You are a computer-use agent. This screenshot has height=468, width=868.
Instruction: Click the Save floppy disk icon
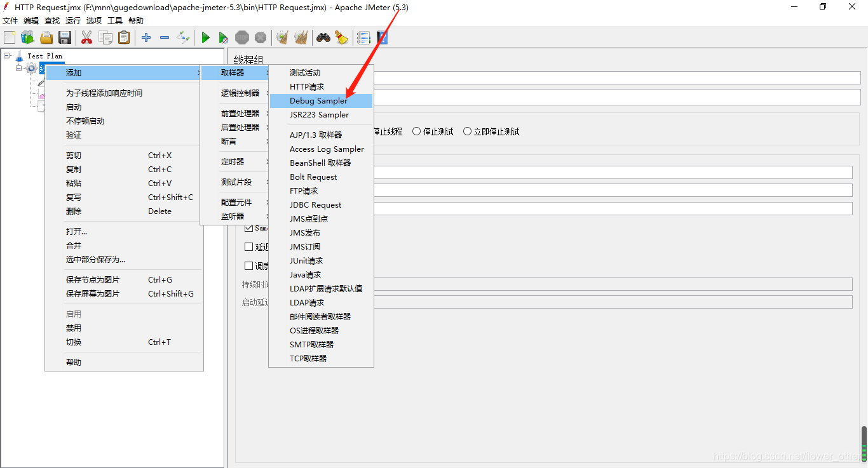[65, 37]
